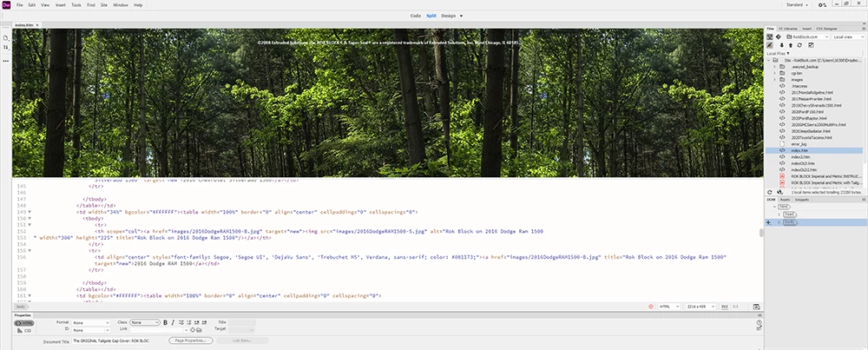The image size is (868, 350).
Task: Switch to the Assets tab
Action: 785,200
